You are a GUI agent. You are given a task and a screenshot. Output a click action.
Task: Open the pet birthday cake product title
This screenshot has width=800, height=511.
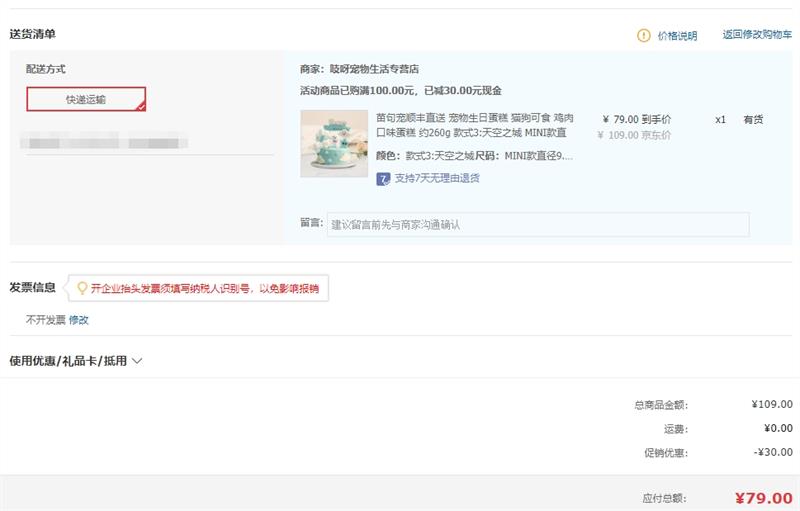pyautogui.click(x=471, y=125)
